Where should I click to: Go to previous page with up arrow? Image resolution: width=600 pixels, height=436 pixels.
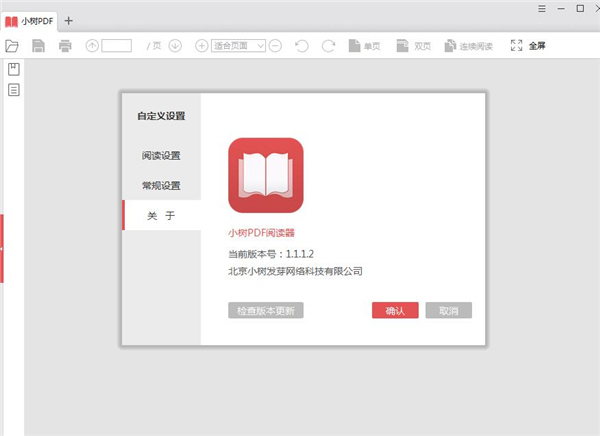[92, 46]
